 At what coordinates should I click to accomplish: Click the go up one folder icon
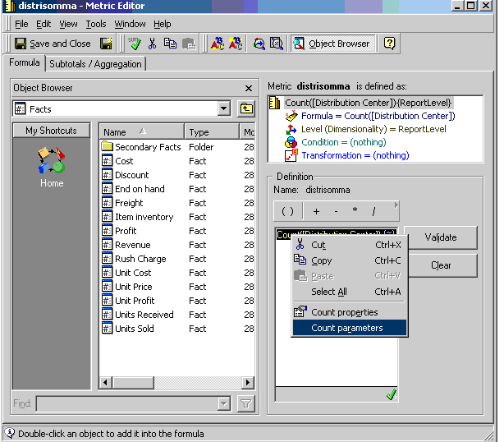[x=246, y=108]
